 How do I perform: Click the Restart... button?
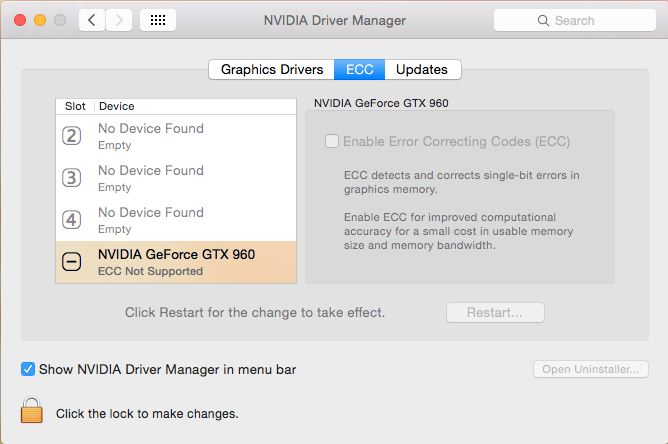click(495, 312)
